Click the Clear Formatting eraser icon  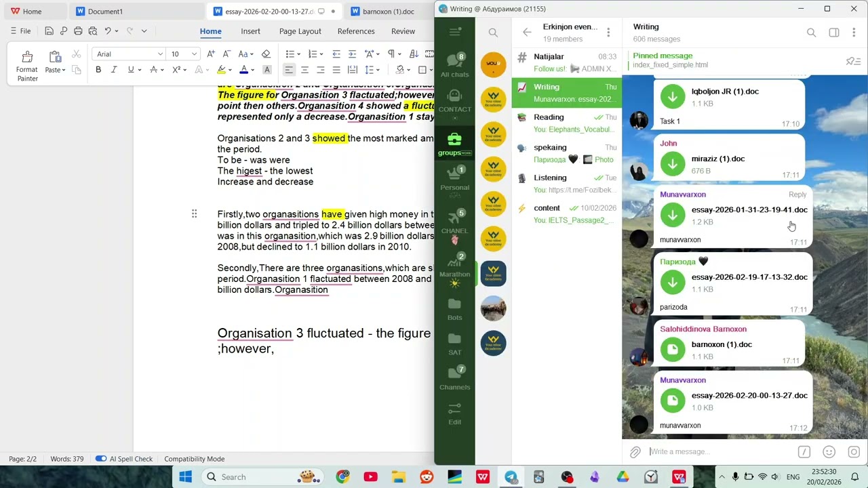[x=266, y=54]
